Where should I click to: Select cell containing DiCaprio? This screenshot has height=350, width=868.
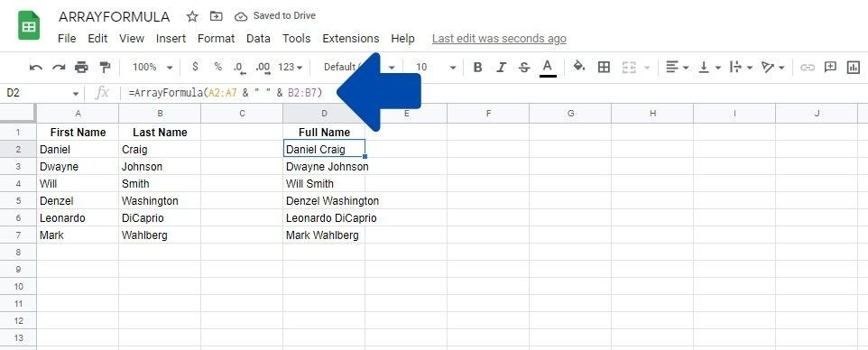click(x=160, y=218)
